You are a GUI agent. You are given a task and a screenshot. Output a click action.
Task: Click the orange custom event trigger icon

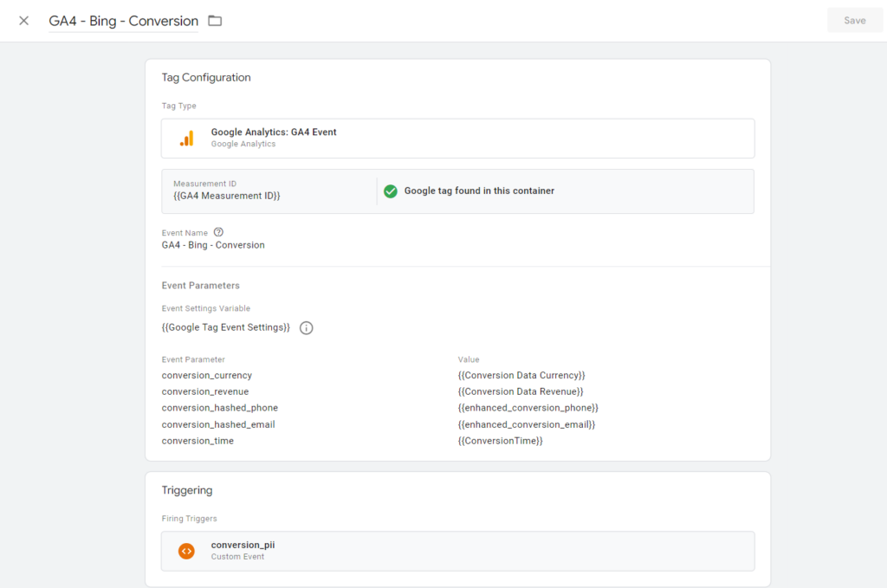[186, 551]
